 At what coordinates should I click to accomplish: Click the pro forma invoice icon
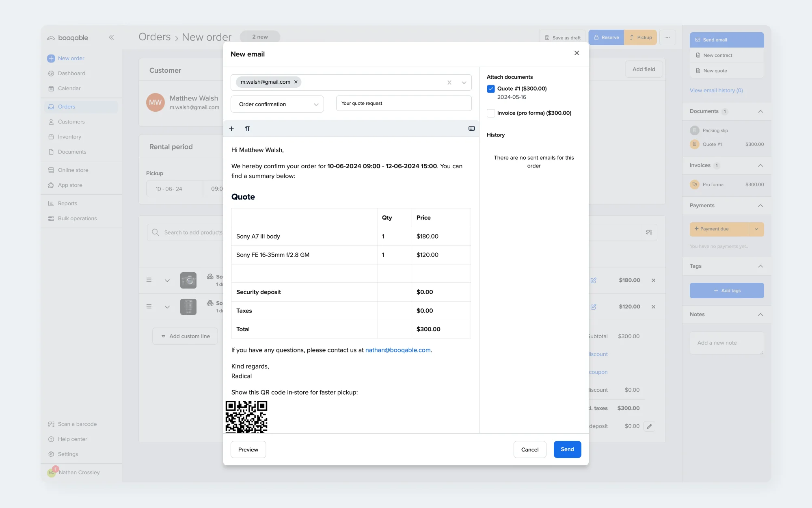click(695, 184)
